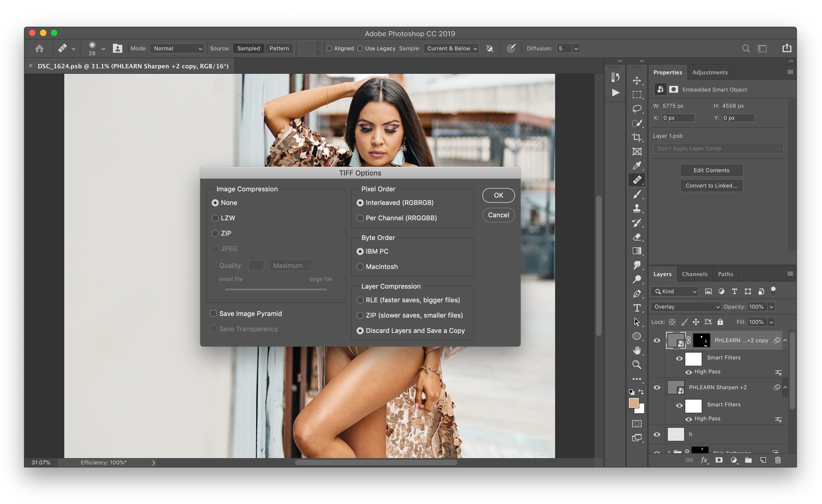This screenshot has height=504, width=822.
Task: Enable Save Image Pyramid checkbox
Action: point(213,313)
